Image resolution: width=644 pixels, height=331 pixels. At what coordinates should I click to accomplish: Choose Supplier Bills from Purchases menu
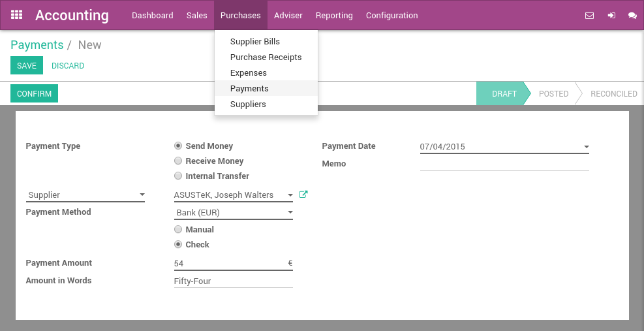coord(254,42)
